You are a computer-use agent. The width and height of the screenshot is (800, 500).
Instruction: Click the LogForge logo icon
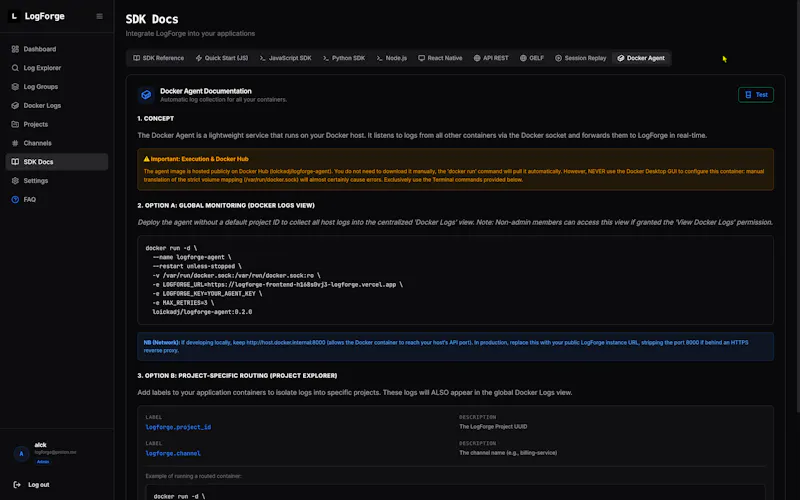(x=14, y=16)
